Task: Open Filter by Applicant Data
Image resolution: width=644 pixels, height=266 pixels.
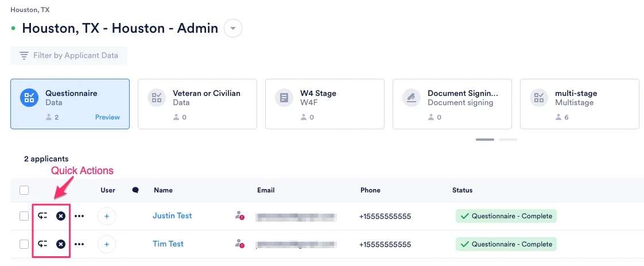Action: pyautogui.click(x=69, y=56)
